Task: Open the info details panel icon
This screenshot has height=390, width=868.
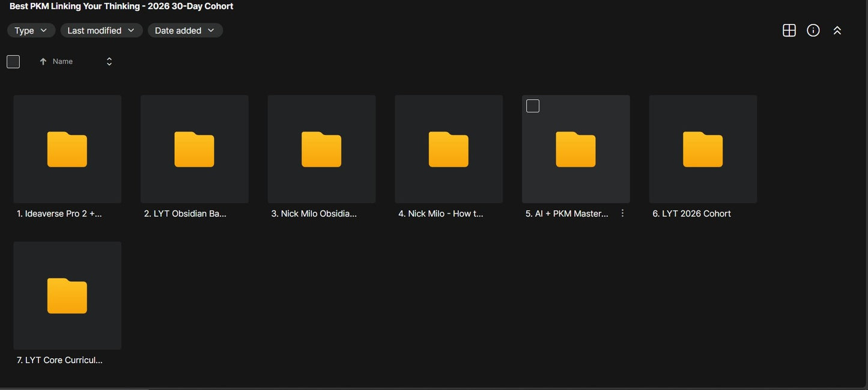Action: [813, 31]
